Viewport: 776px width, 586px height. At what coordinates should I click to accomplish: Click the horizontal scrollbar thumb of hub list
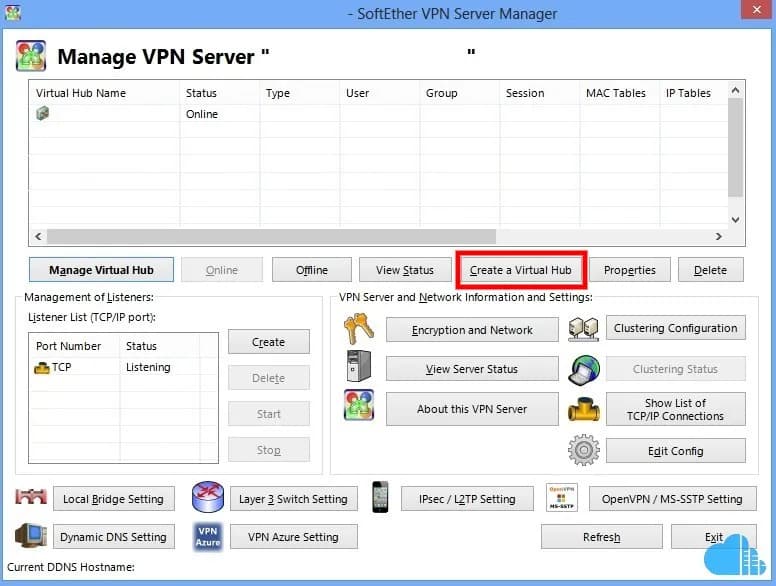(x=271, y=237)
